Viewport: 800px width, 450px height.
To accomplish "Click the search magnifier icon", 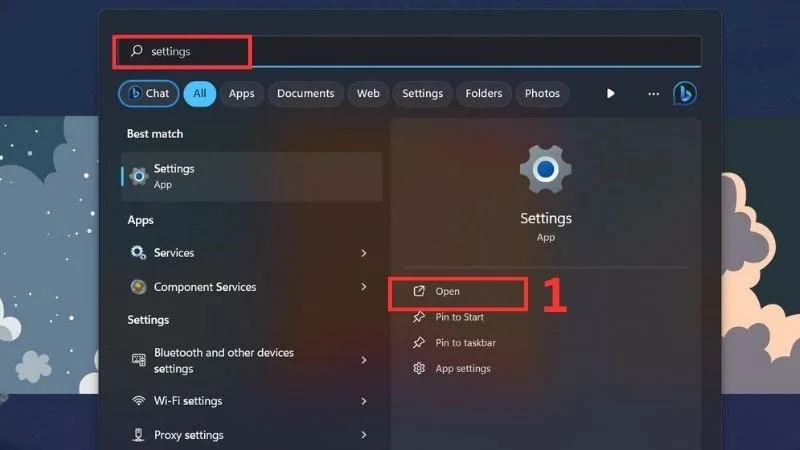I will 136,51.
